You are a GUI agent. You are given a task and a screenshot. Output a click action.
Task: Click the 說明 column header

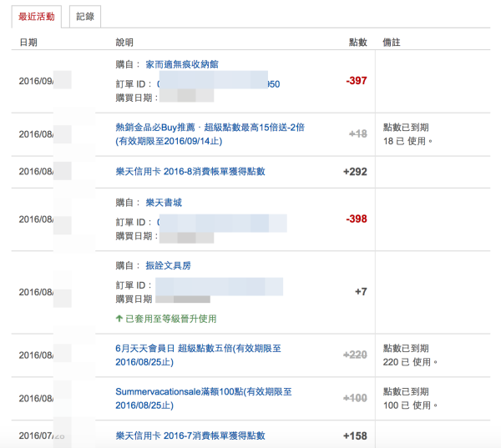124,42
